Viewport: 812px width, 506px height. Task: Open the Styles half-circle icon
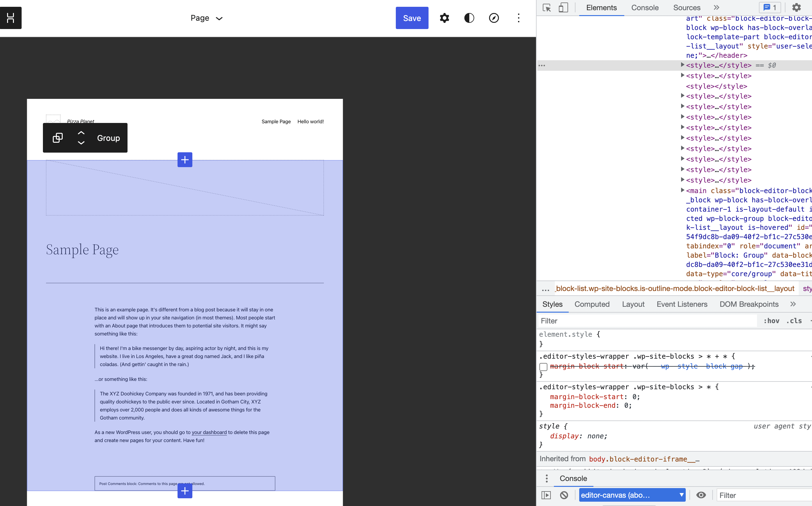[469, 18]
